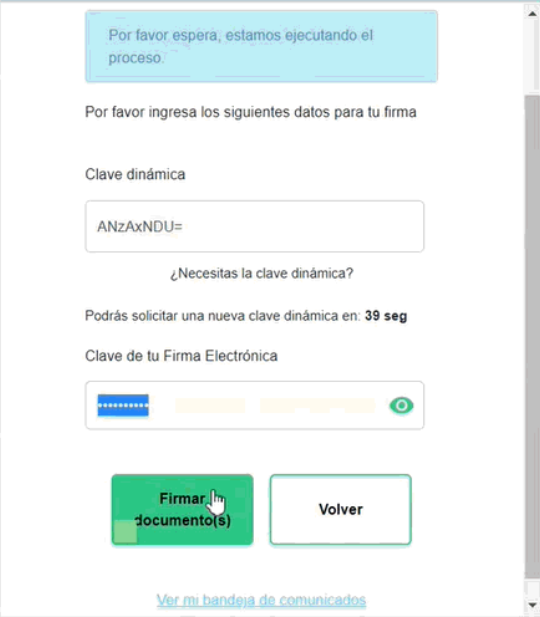Click the scrollbar up arrow
This screenshot has width=540, height=617.
click(x=532, y=14)
